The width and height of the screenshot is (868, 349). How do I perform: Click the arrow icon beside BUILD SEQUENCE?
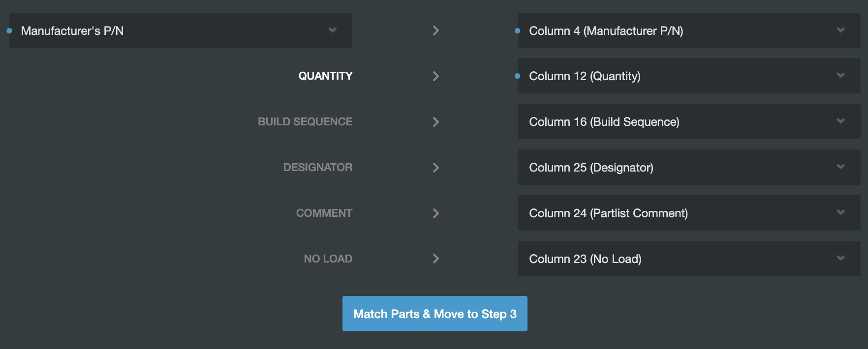click(435, 122)
